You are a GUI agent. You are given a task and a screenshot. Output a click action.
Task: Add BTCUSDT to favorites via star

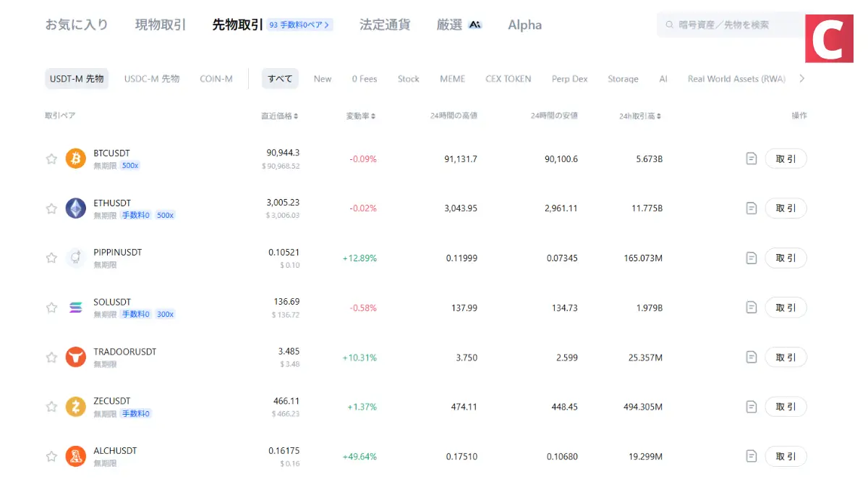point(51,158)
